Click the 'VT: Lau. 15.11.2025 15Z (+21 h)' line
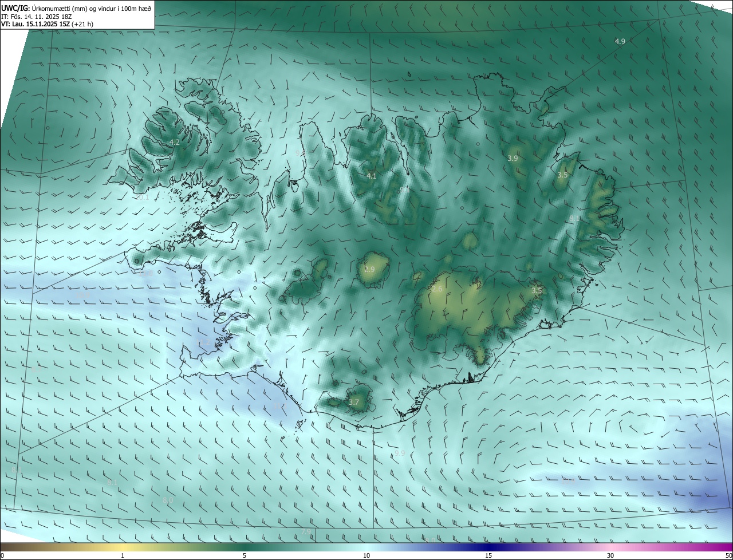733x560 pixels. coord(48,24)
